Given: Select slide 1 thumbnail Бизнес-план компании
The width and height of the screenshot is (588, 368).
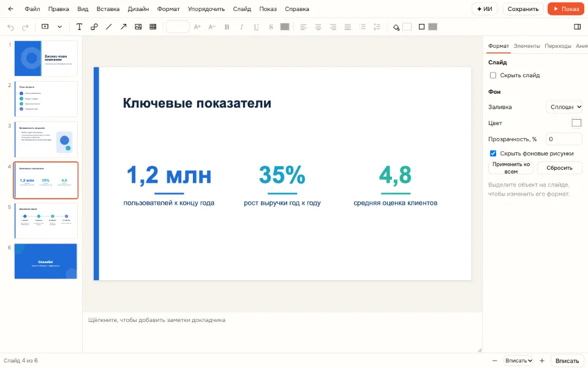Looking at the screenshot, I should 46,59.
